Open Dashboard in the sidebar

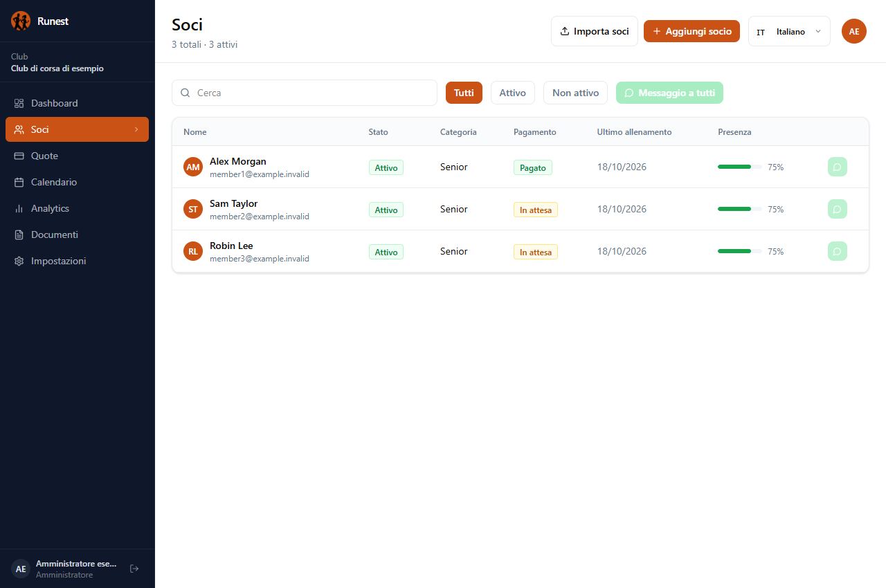tap(77, 103)
